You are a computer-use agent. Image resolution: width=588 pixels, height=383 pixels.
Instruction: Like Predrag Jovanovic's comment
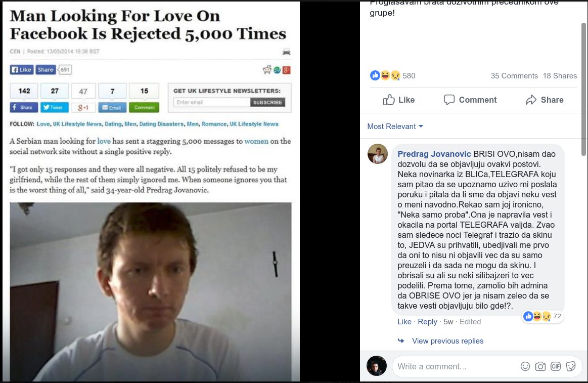[404, 322]
